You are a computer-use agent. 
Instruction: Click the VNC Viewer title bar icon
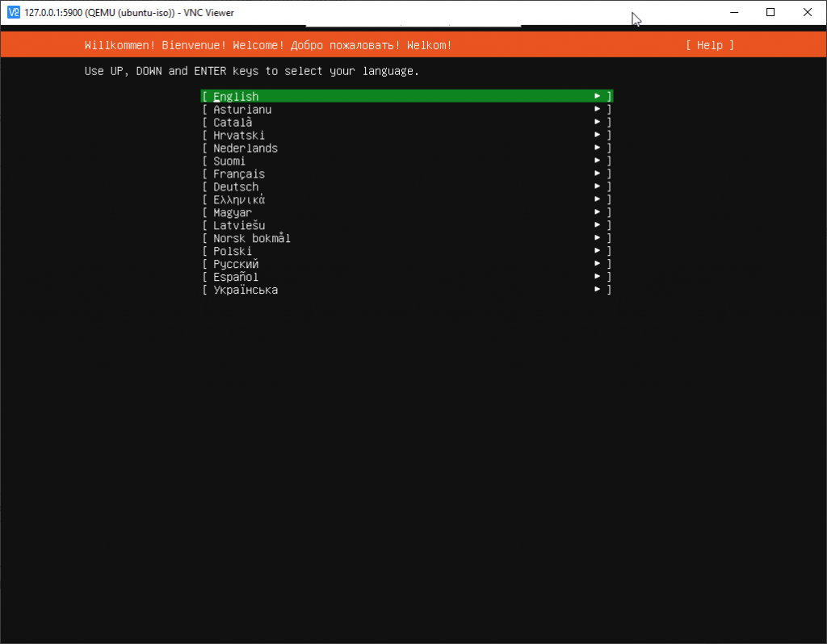point(13,13)
